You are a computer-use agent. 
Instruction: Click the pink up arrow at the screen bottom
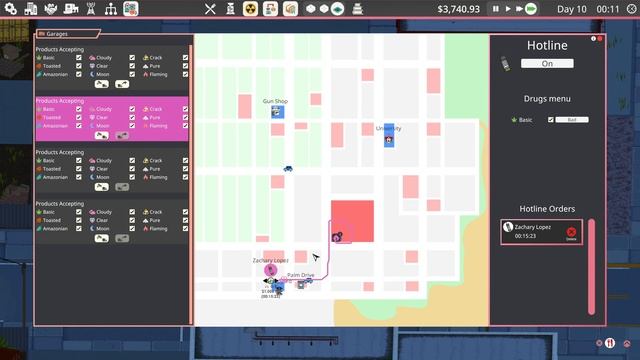click(627, 344)
